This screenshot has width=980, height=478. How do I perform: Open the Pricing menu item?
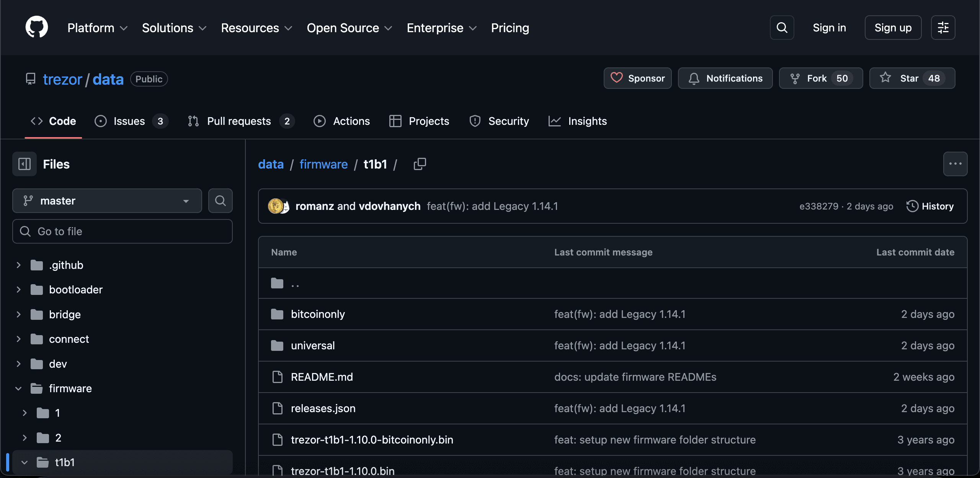510,28
